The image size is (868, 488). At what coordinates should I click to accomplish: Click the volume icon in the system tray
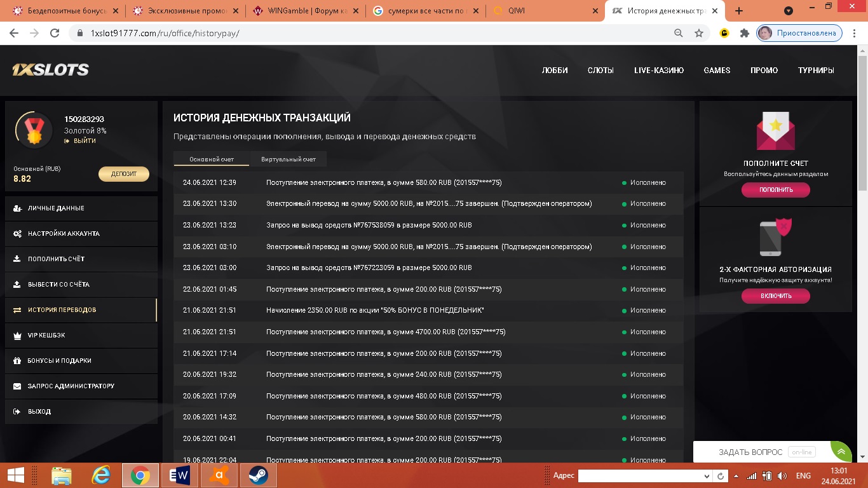click(x=782, y=476)
